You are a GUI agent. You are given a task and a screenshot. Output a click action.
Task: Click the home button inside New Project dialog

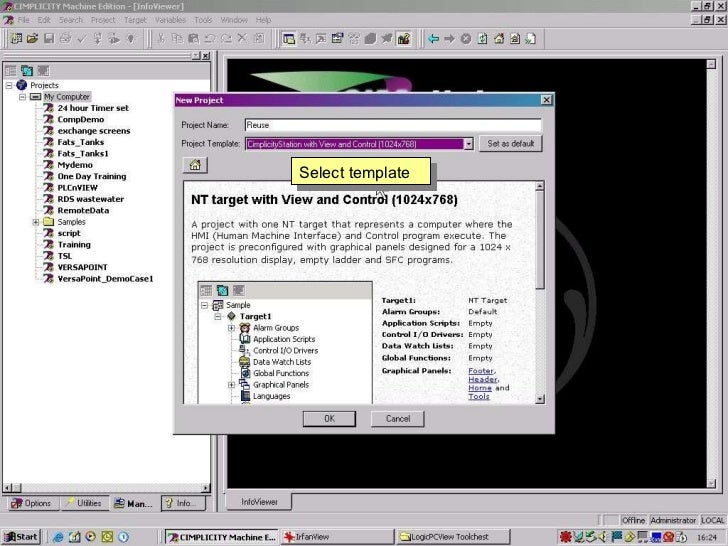tap(195, 165)
